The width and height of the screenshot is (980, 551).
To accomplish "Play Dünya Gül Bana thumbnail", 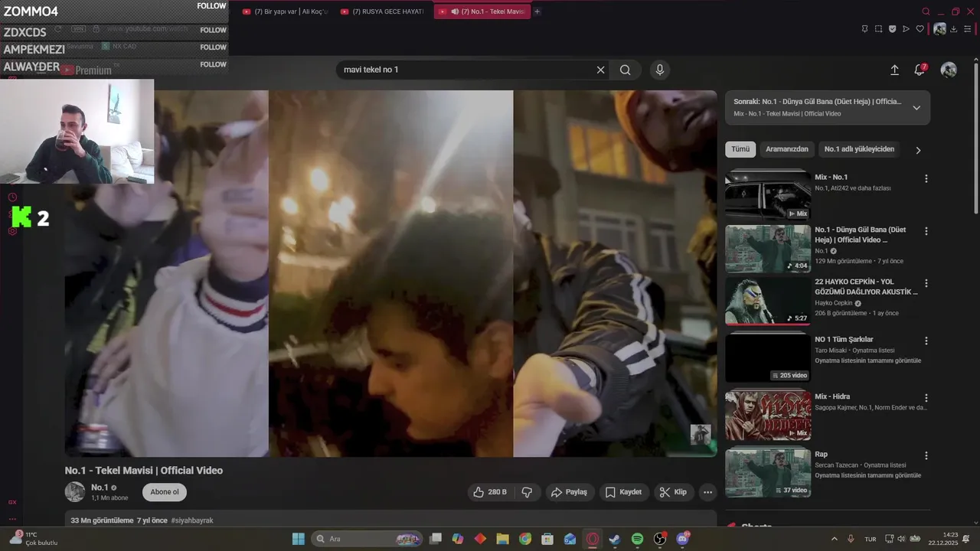I will 768,249.
